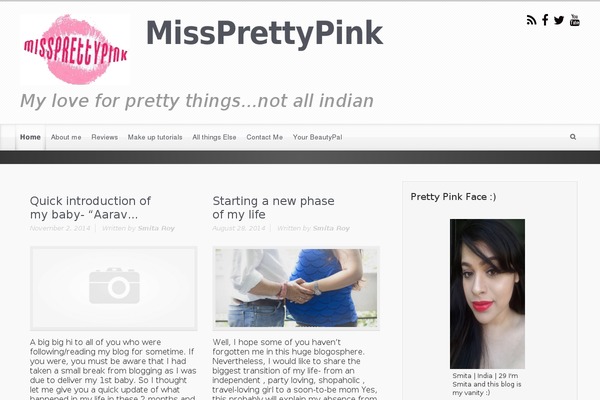Open the Your BeautyPal page
The height and width of the screenshot is (400, 600).
pos(318,137)
